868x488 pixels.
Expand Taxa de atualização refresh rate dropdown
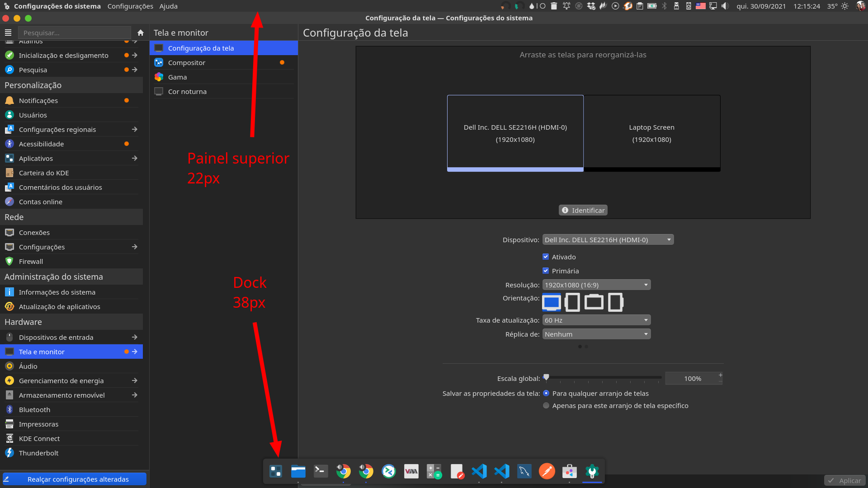(x=594, y=320)
